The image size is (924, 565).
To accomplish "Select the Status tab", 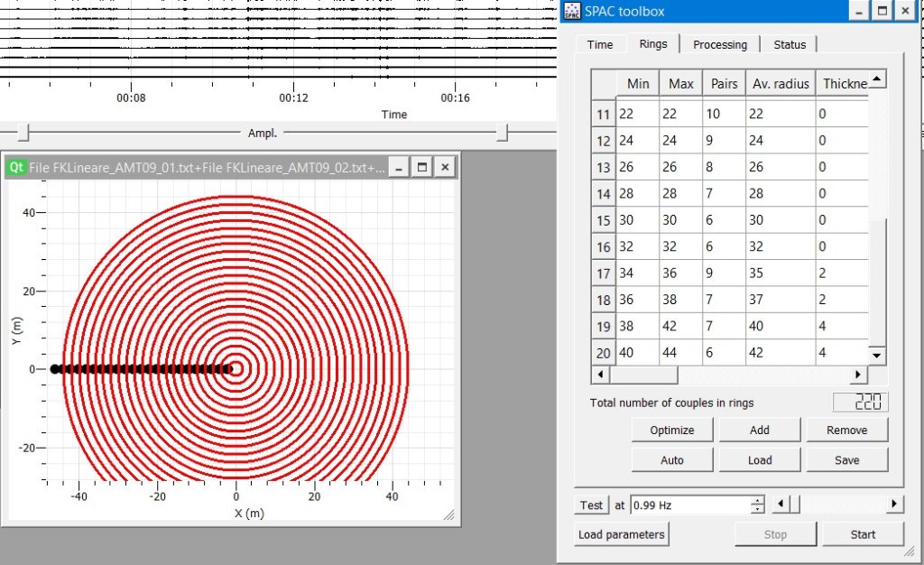I will (x=790, y=44).
